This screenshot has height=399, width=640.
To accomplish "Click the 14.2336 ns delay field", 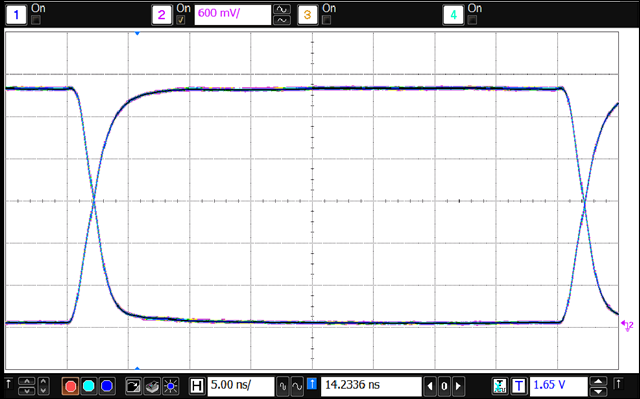I will point(371,386).
